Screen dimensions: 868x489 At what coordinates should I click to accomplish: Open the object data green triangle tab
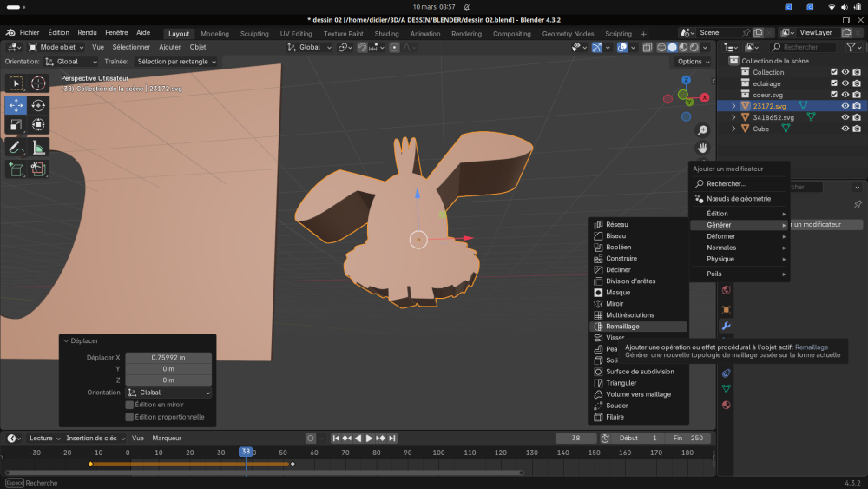727,389
